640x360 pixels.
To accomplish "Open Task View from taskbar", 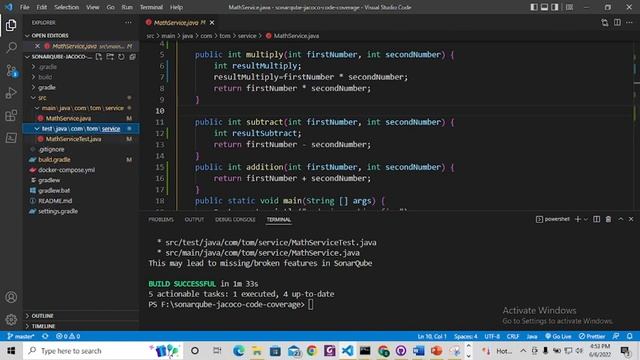I will coord(217,351).
